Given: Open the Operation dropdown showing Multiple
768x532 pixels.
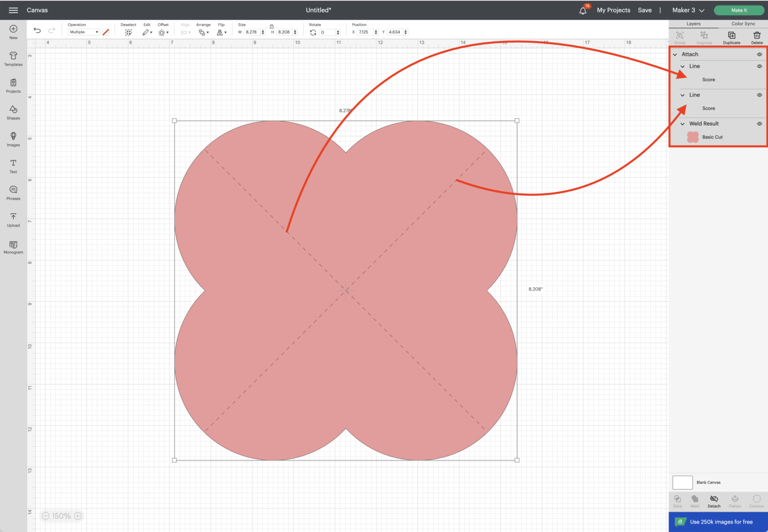Looking at the screenshot, I should click(x=83, y=32).
